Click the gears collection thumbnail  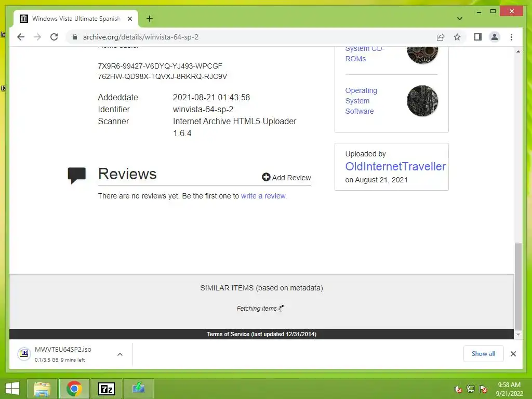422,54
